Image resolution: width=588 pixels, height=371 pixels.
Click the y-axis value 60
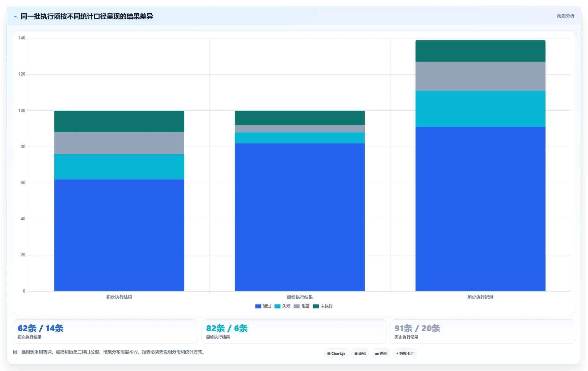point(23,183)
